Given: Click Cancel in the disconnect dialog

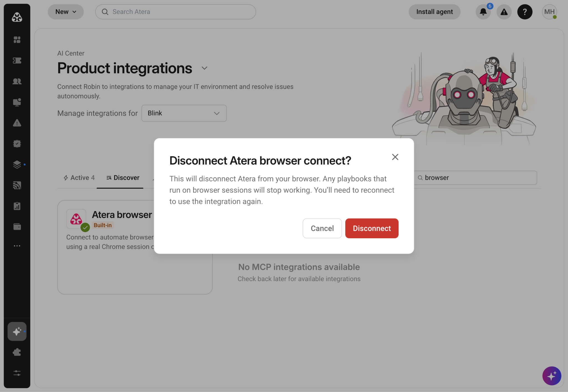Looking at the screenshot, I should pyautogui.click(x=322, y=228).
